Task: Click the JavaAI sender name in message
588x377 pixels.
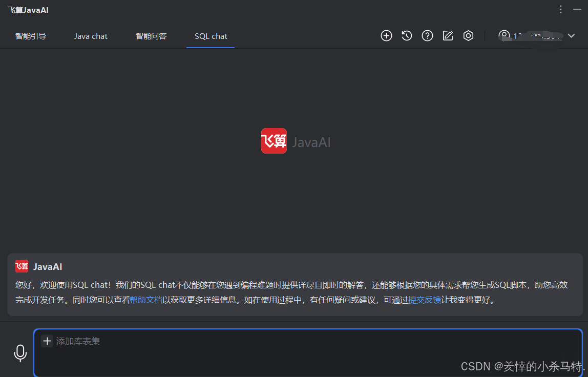Action: coord(48,267)
